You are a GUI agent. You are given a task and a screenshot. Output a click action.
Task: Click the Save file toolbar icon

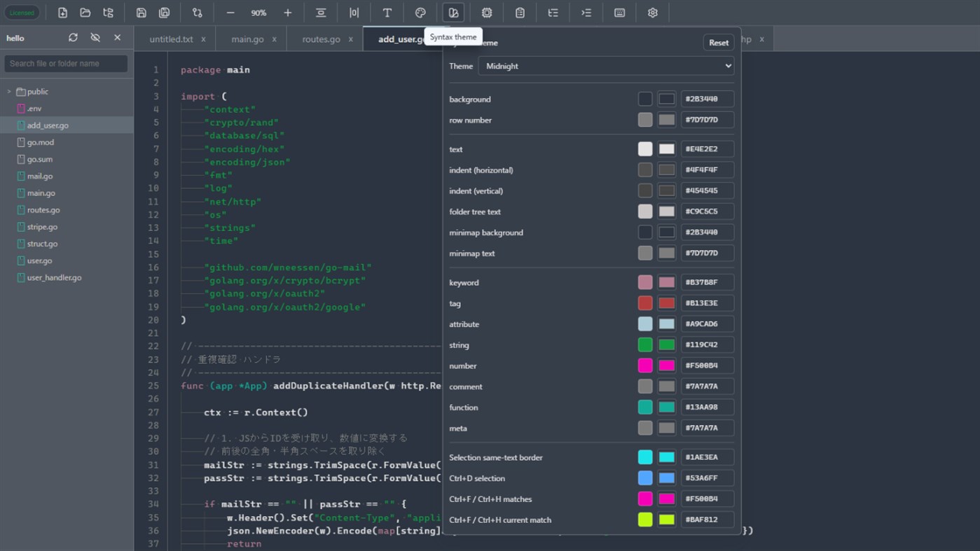[x=141, y=13]
